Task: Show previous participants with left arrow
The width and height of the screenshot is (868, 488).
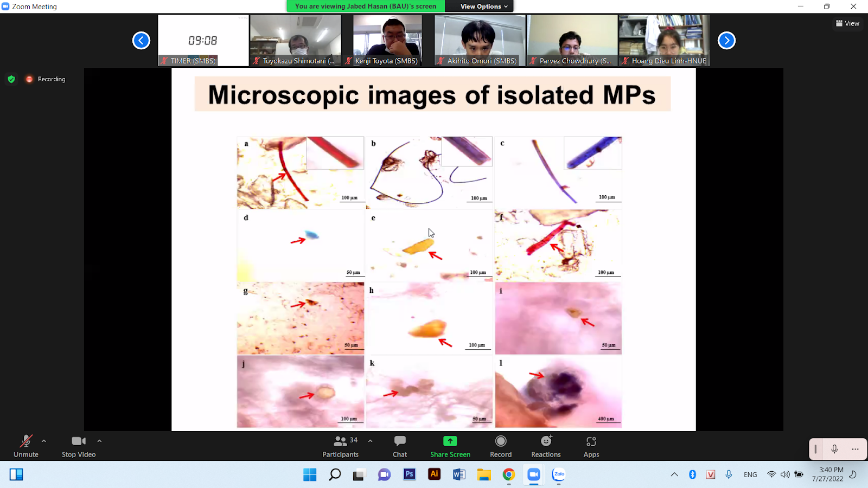Action: (141, 41)
